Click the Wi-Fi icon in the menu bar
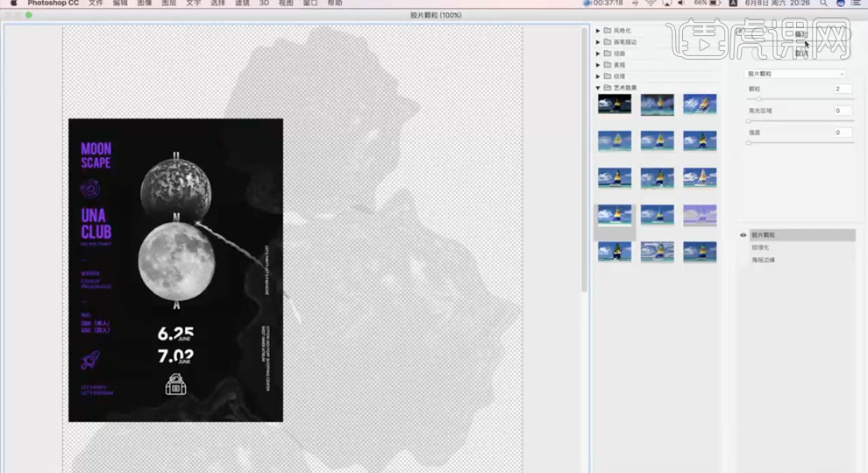868x473 pixels. [x=650, y=4]
